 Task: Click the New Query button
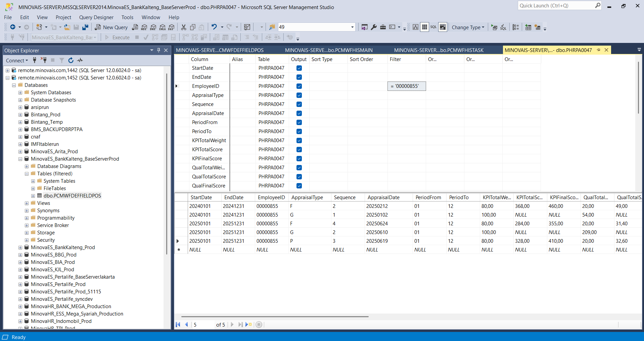[111, 27]
